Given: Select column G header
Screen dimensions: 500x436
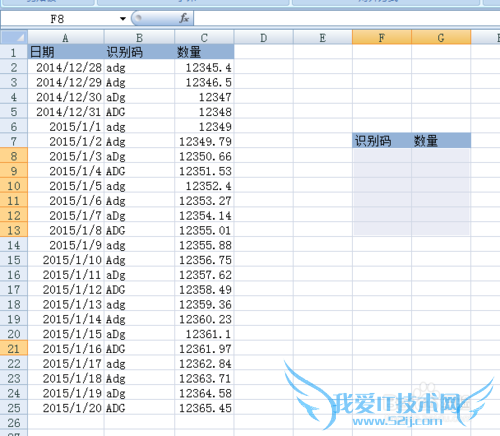Looking at the screenshot, I should [441, 37].
